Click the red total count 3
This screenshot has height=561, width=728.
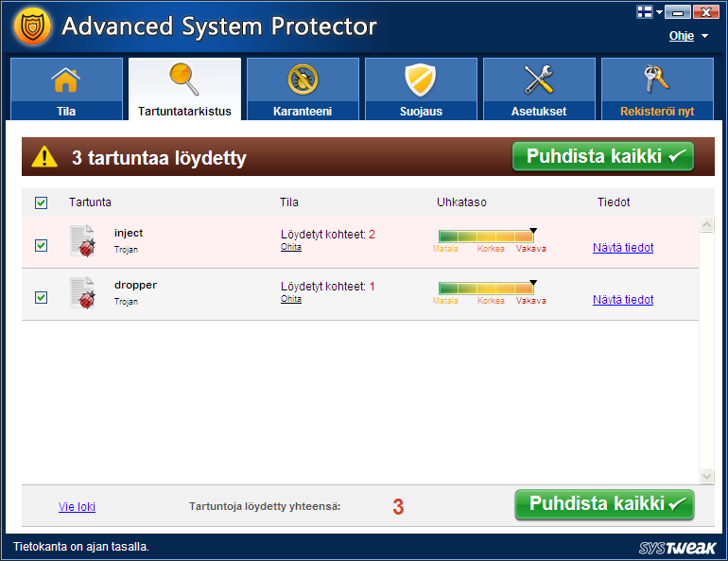[x=398, y=507]
